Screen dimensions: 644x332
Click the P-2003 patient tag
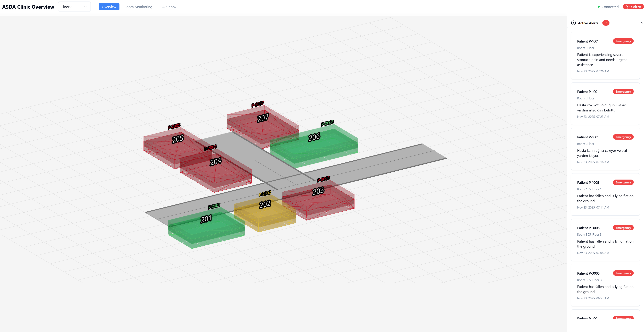point(323,179)
